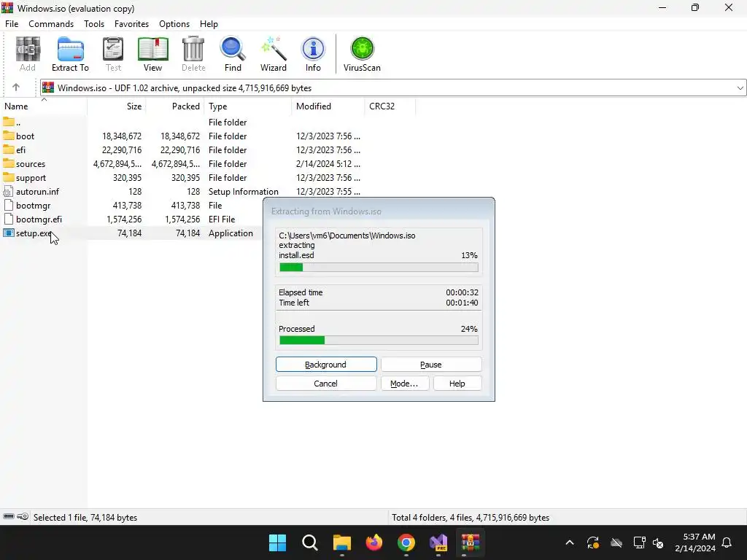Open taskbar Search
747x560 pixels.
309,542
